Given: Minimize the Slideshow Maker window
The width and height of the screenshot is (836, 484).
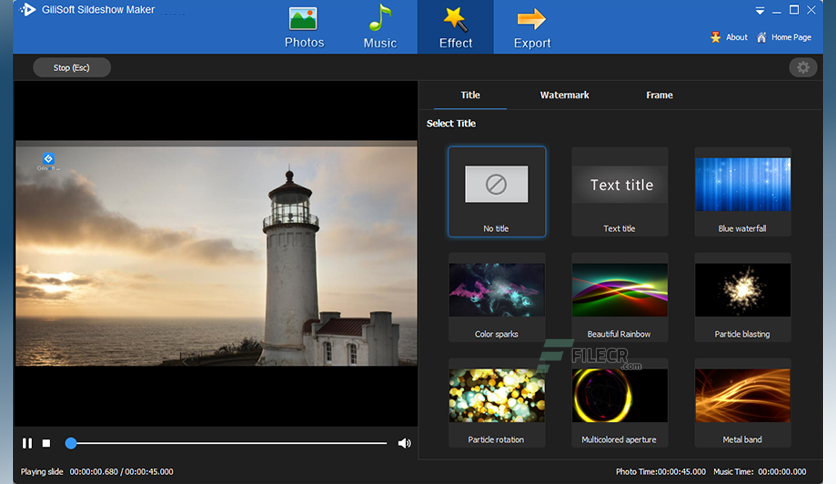Looking at the screenshot, I should (777, 11).
